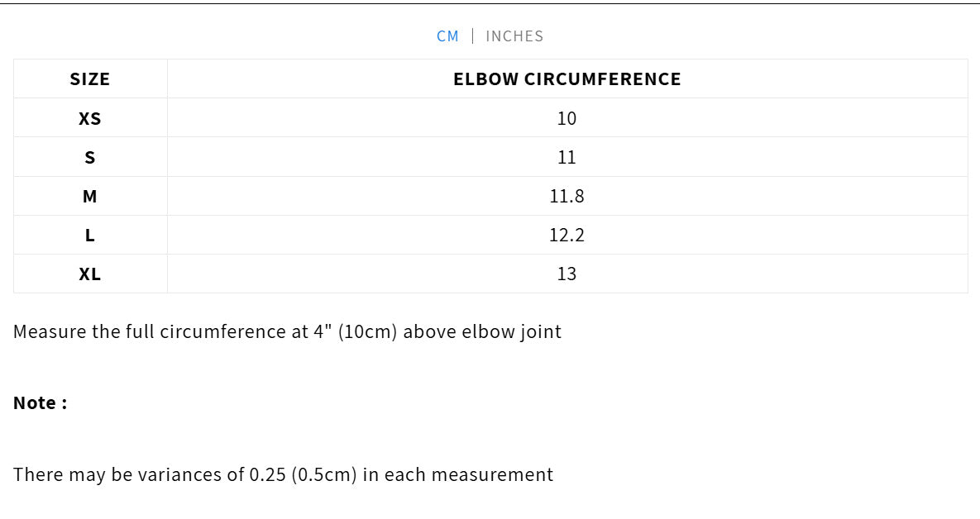
Task: Click the bold 'Note :' label
Action: coord(40,403)
